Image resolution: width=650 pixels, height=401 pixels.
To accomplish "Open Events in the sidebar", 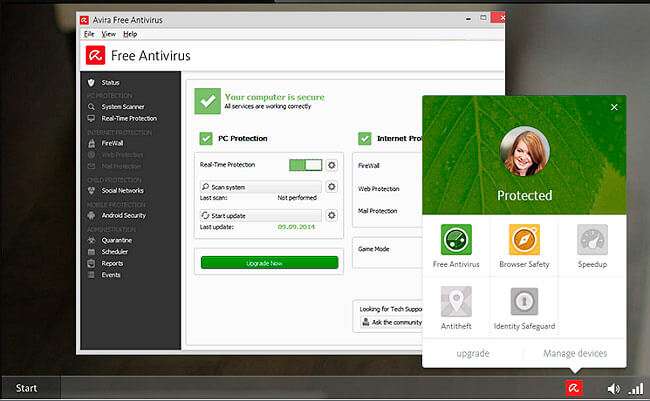I will [x=111, y=275].
